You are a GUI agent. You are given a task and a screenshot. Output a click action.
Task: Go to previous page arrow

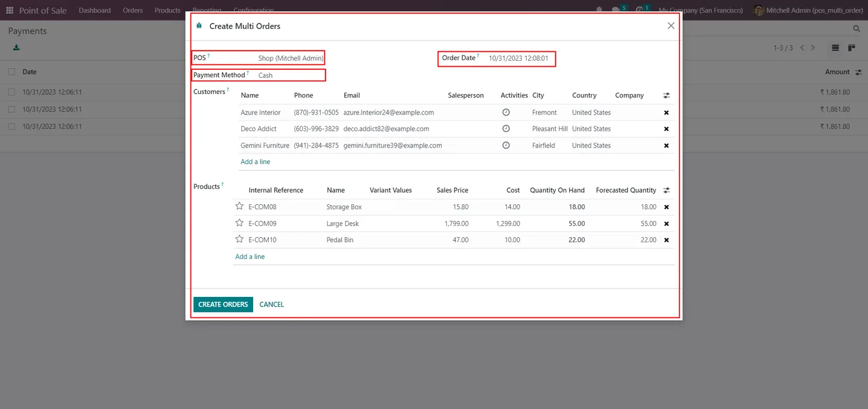pos(802,48)
